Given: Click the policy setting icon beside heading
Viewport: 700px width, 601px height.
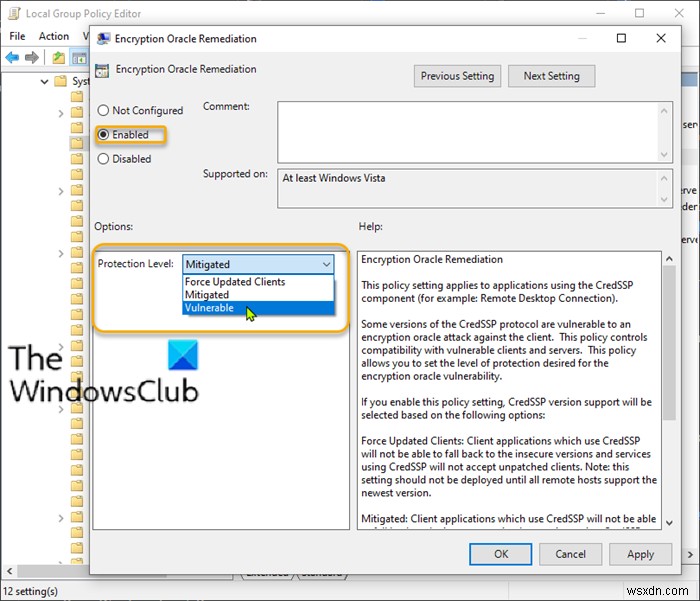Looking at the screenshot, I should 102,70.
